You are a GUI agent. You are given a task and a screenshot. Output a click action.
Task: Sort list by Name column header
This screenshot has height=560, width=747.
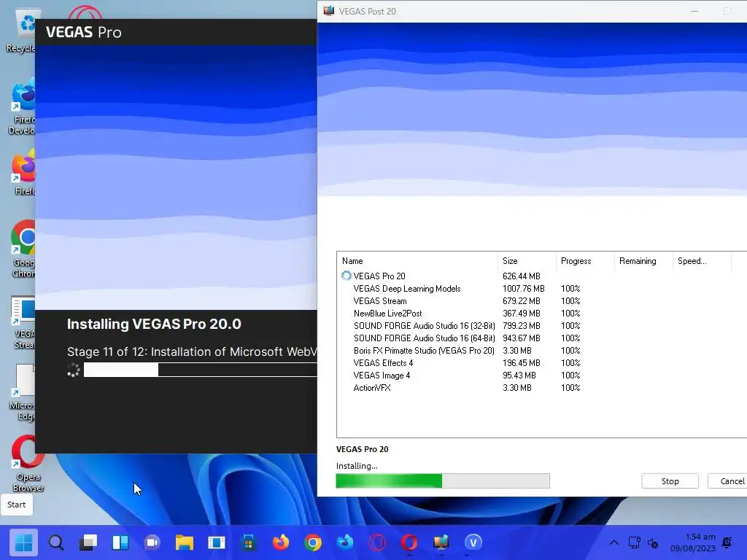[x=418, y=261]
